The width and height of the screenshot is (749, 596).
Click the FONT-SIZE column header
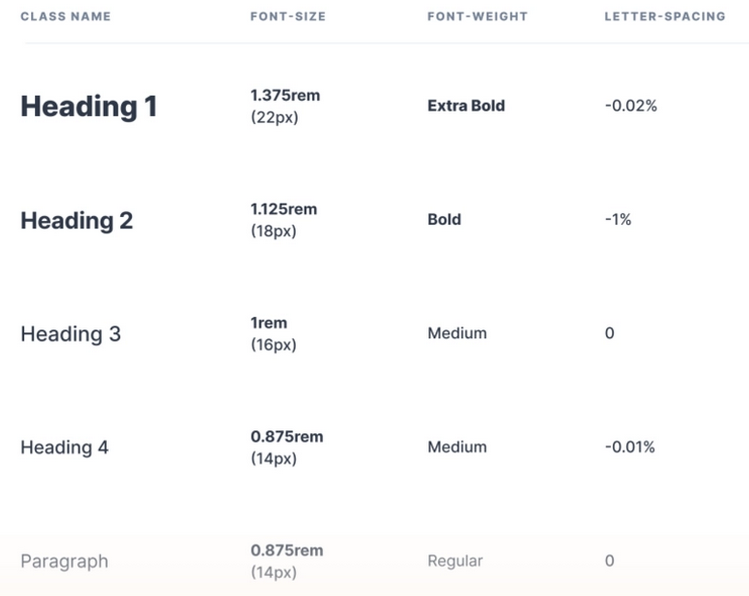tap(288, 16)
